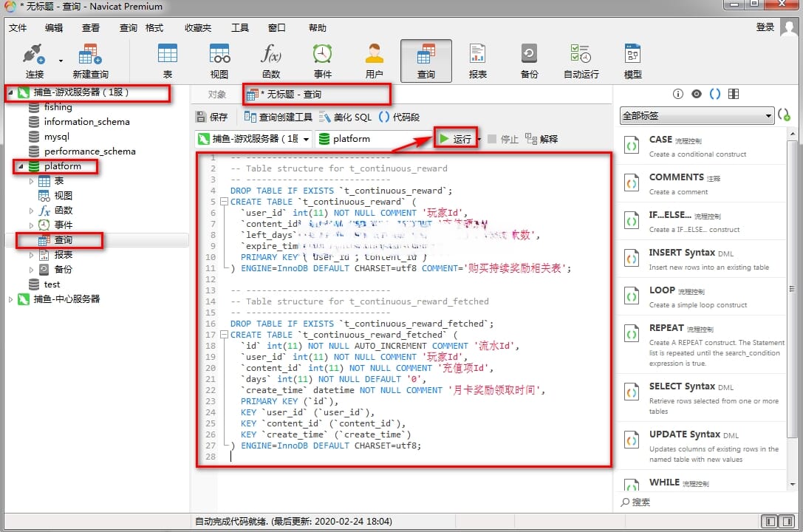Open the View (查看) menu
This screenshot has width=803, height=532.
point(91,27)
